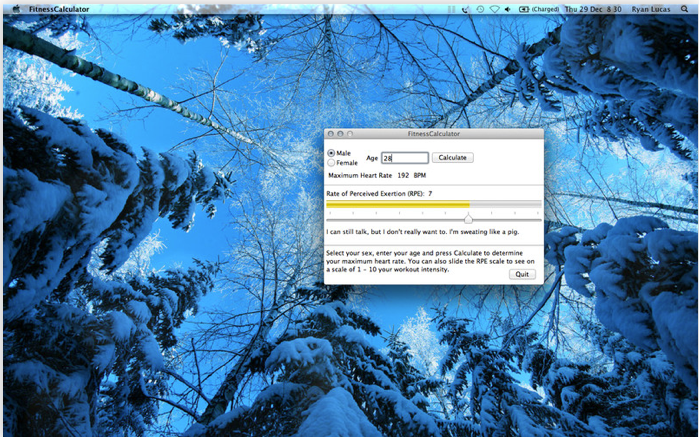This screenshot has width=699, height=437.
Task: Click the 'Select your sex' instructions text
Action: 430,261
